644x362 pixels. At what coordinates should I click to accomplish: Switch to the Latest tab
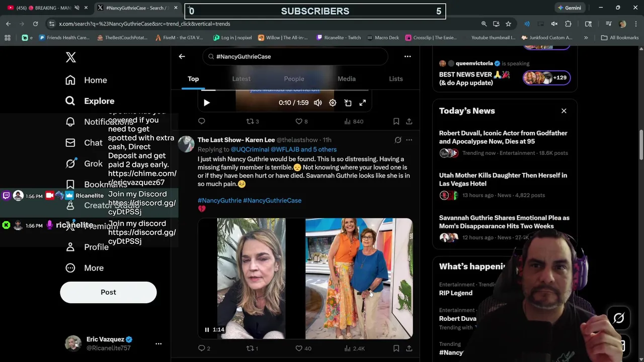pyautogui.click(x=241, y=79)
